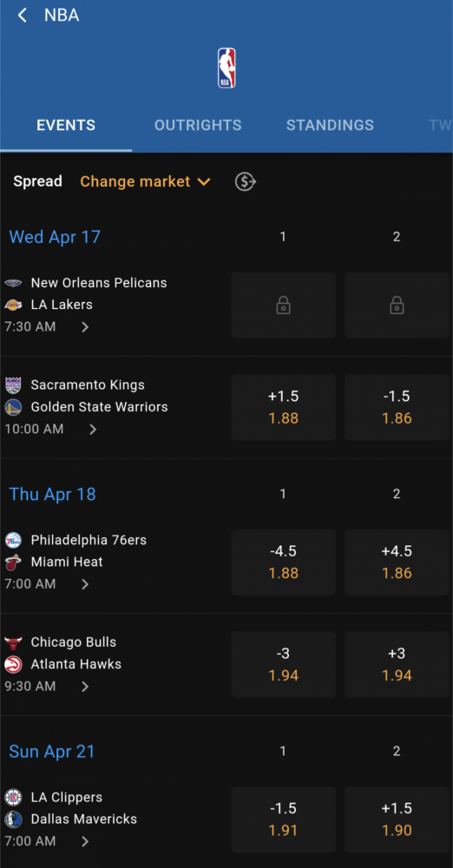Click the Miami Heat team logo
The height and width of the screenshot is (868, 453).
[13, 562]
